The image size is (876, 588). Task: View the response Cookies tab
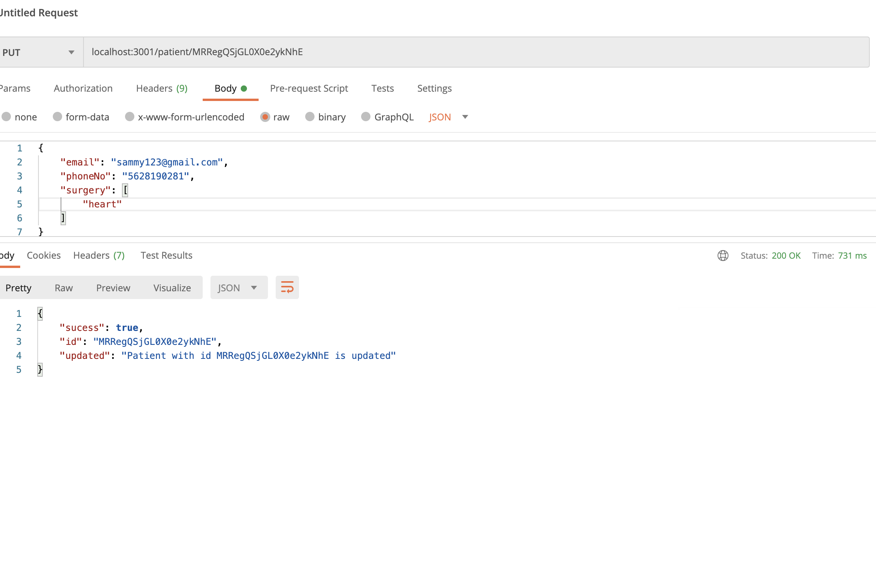43,255
